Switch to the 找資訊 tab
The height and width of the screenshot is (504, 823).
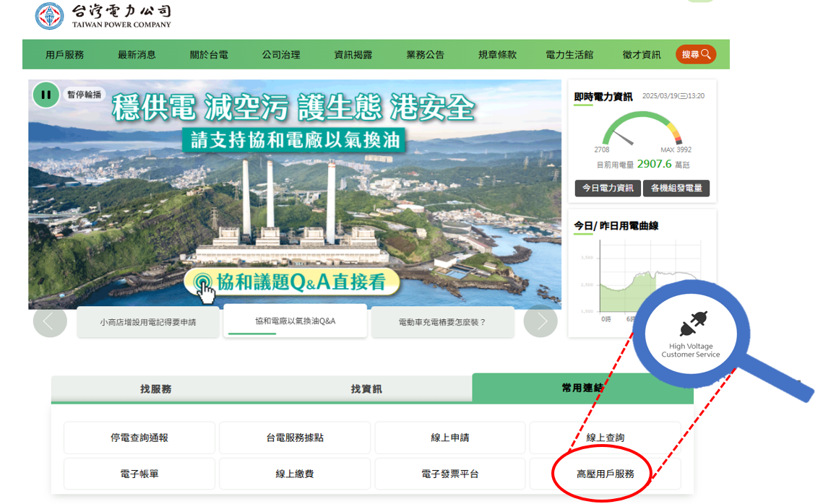click(x=366, y=388)
